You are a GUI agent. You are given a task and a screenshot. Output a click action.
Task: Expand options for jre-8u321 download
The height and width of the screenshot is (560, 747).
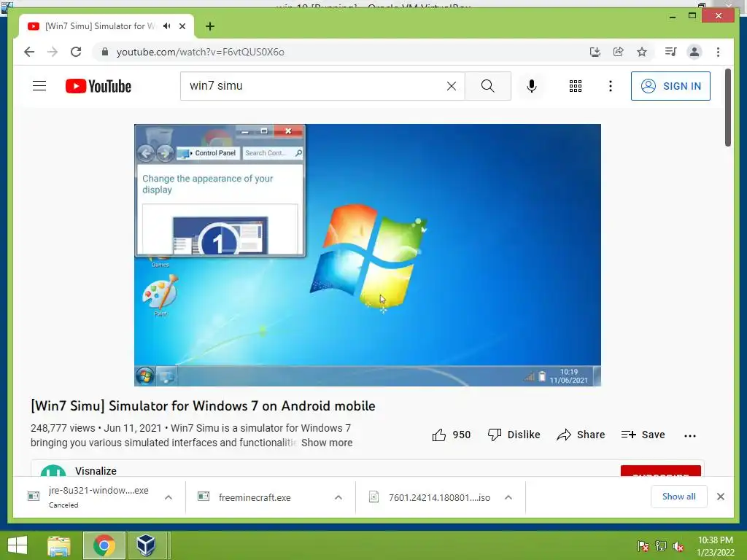pos(169,497)
